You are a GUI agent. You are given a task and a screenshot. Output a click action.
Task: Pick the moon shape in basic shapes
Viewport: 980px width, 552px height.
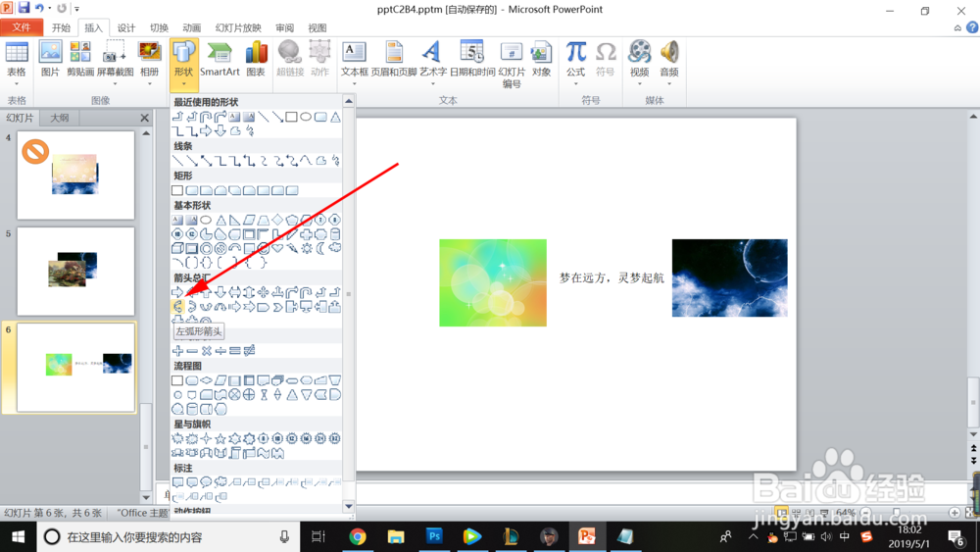point(320,248)
